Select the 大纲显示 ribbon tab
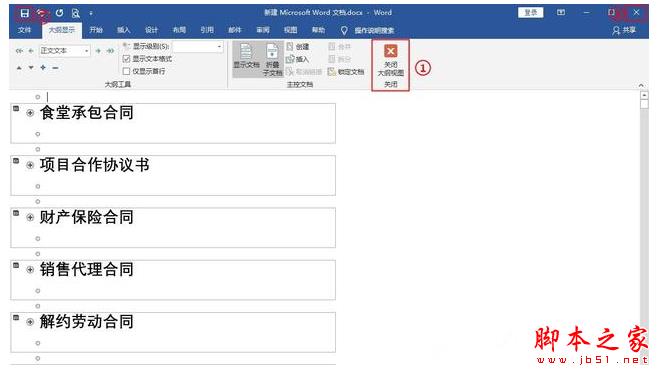The image size is (660, 371). (61, 30)
